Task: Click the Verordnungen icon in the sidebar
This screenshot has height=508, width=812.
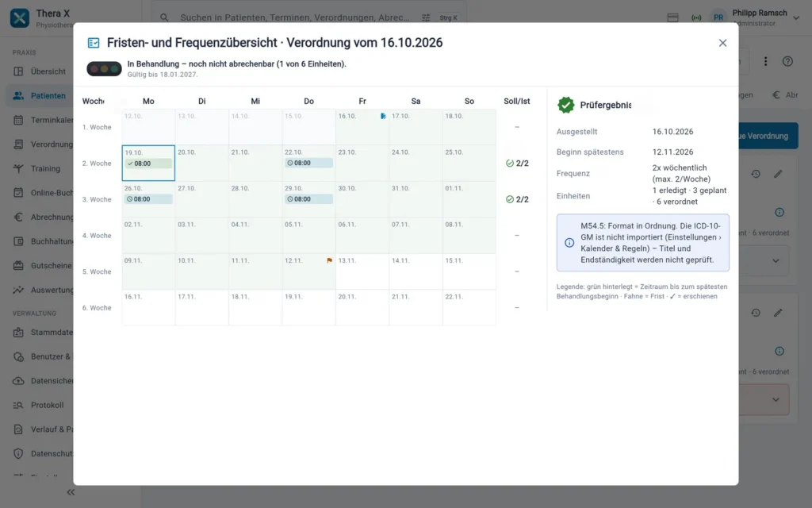Action: (18, 144)
